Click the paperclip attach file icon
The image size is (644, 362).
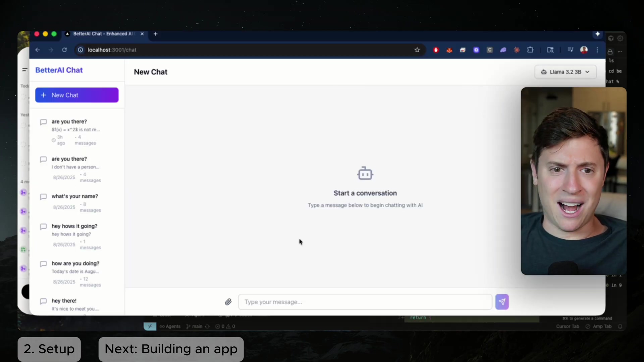click(228, 302)
